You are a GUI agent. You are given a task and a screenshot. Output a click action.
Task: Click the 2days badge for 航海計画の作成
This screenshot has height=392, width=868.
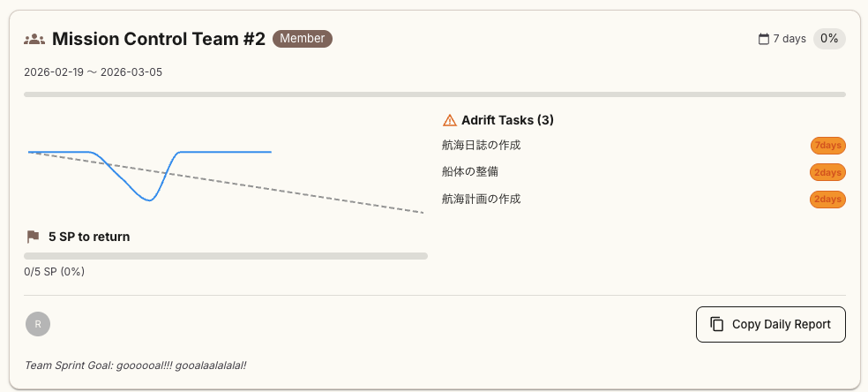click(x=827, y=200)
